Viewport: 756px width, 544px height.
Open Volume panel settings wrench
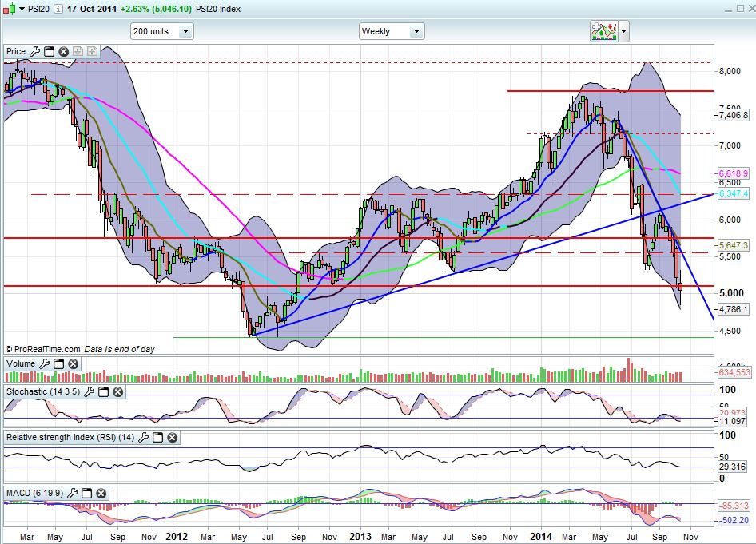pos(44,363)
